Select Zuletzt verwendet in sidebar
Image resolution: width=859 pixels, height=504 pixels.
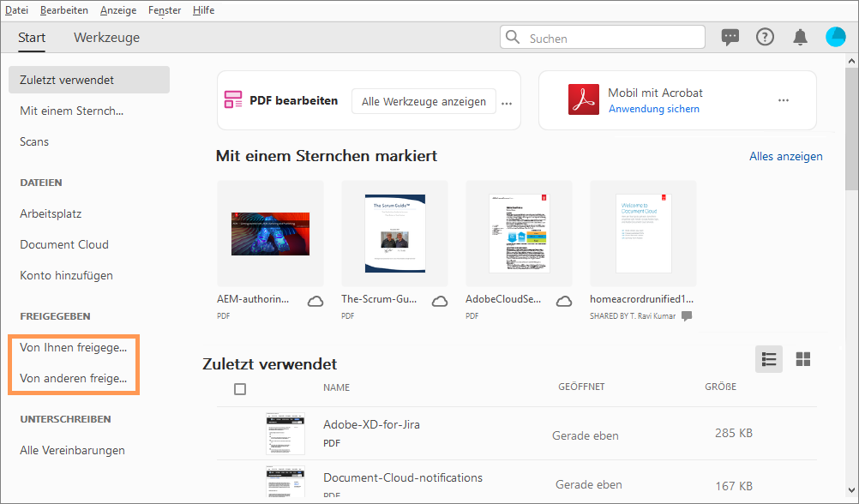tap(89, 80)
